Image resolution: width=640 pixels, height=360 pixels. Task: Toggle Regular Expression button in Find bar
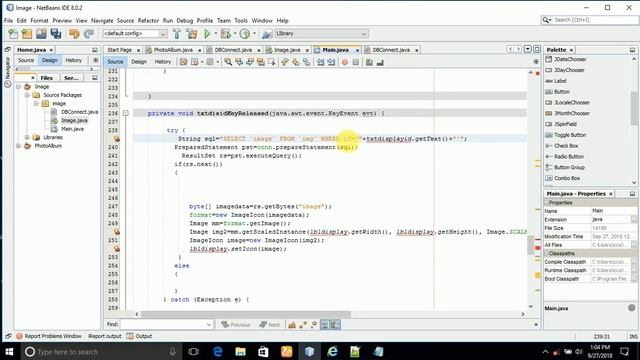tap(313, 325)
